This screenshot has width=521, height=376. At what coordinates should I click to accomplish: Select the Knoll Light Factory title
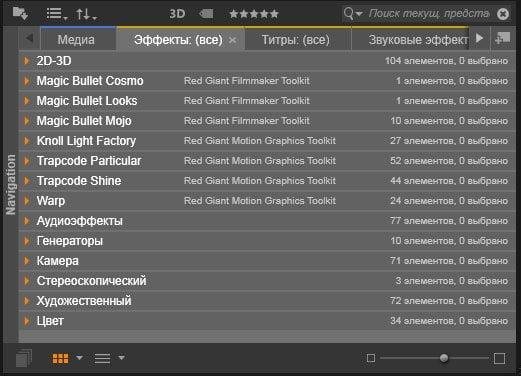pos(86,141)
